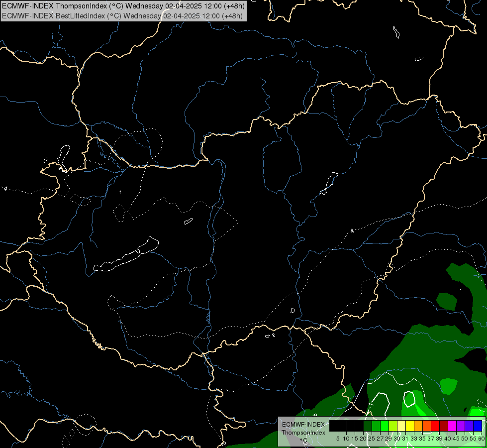Select the indigo 50-55 legend swatch
This screenshot has height=448, width=487.
(x=469, y=426)
